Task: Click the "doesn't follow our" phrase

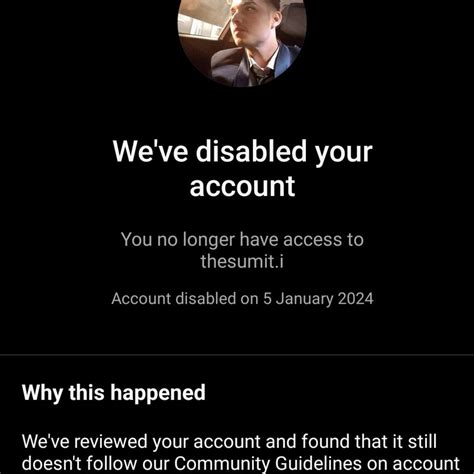Action: pyautogui.click(x=97, y=464)
